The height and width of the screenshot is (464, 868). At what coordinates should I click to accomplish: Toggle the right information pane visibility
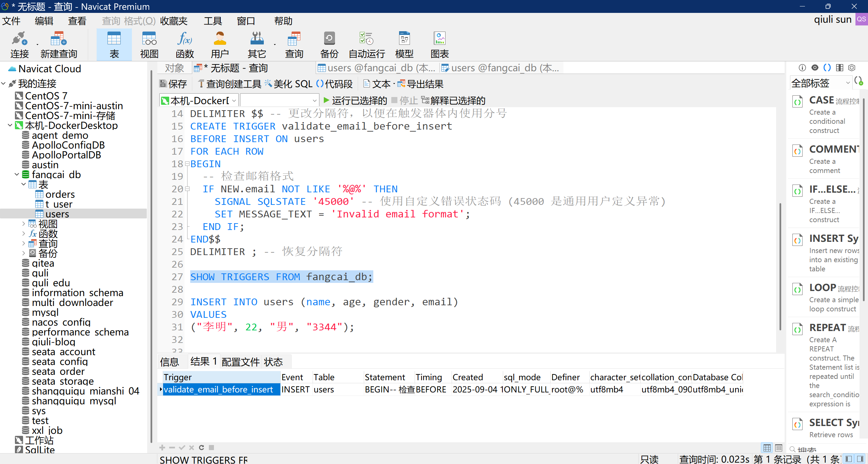pos(860,459)
